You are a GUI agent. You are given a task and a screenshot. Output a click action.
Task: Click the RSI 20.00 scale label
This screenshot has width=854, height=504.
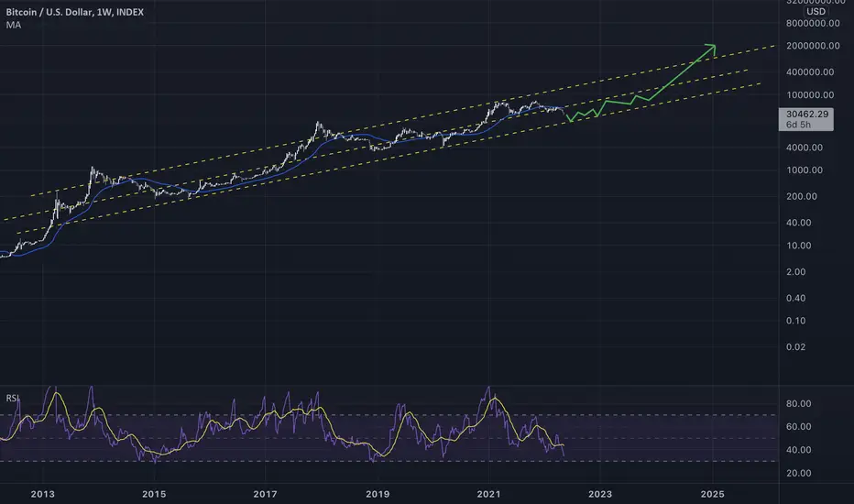pos(798,473)
